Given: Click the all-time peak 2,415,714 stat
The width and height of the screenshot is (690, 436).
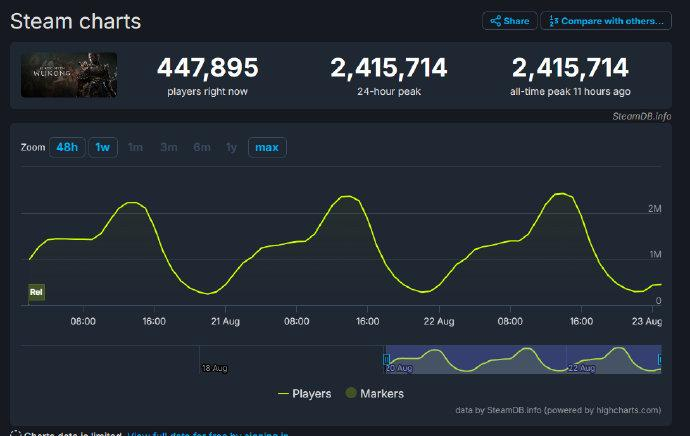Looking at the screenshot, I should point(570,68).
